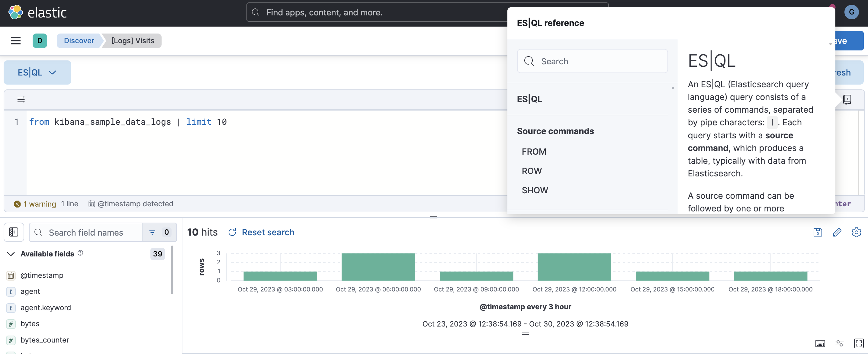Open the edit visualization pencil icon
The image size is (868, 354).
(x=837, y=232)
